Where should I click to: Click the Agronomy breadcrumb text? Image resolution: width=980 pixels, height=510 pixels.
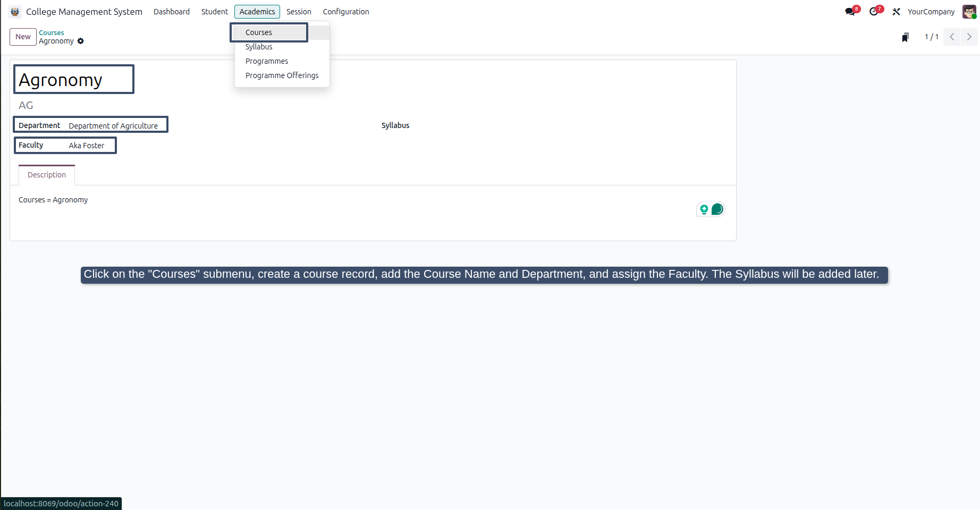click(56, 41)
